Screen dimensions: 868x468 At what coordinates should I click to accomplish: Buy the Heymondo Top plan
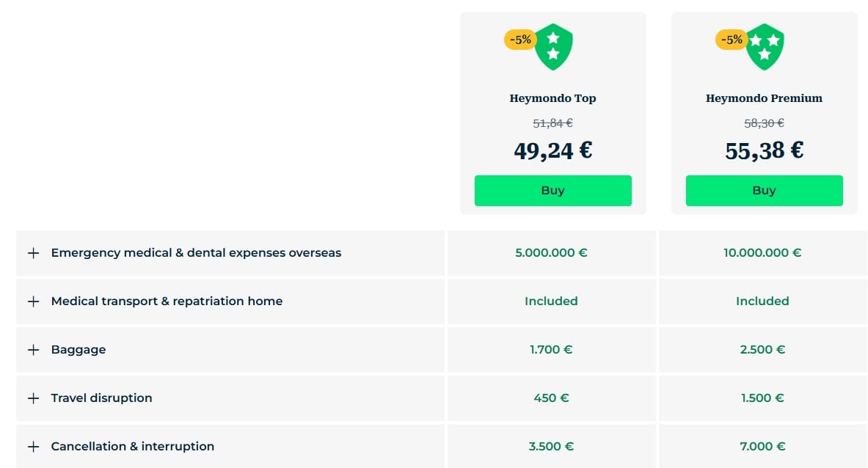click(x=553, y=190)
